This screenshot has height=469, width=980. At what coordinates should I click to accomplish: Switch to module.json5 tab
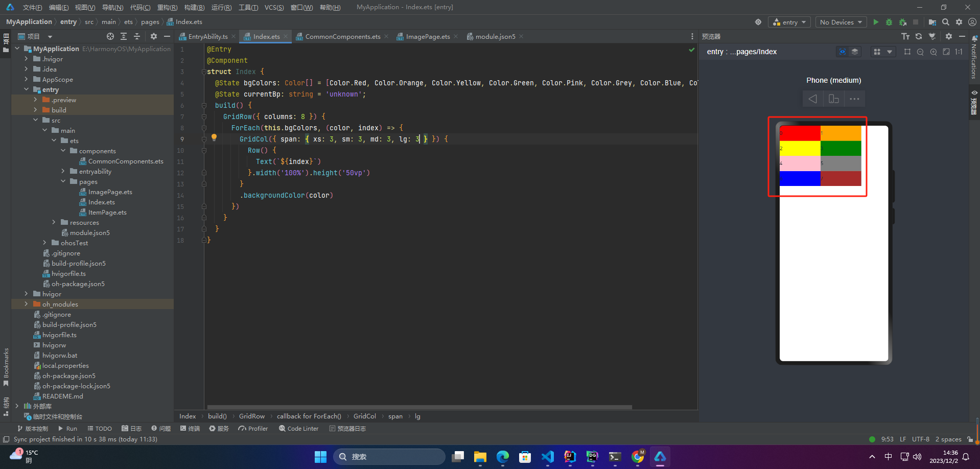495,36
